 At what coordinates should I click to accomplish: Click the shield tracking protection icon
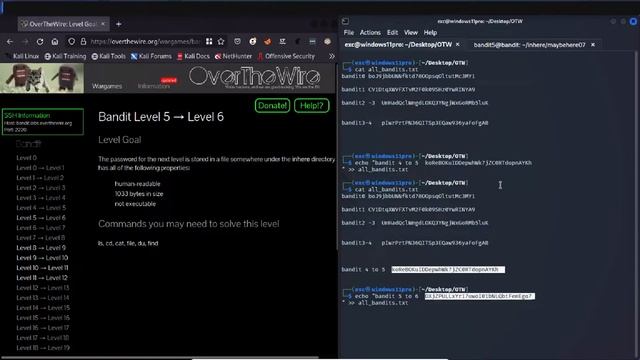click(72, 42)
